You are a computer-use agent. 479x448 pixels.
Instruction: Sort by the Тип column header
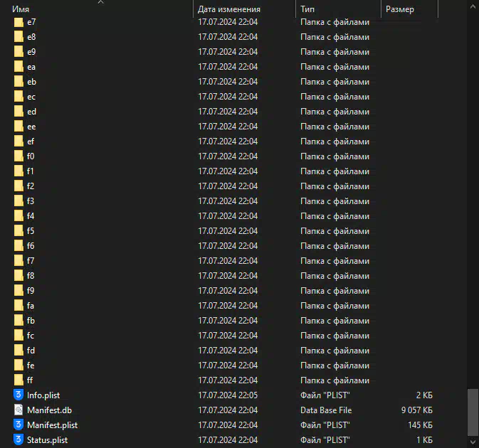click(x=307, y=9)
